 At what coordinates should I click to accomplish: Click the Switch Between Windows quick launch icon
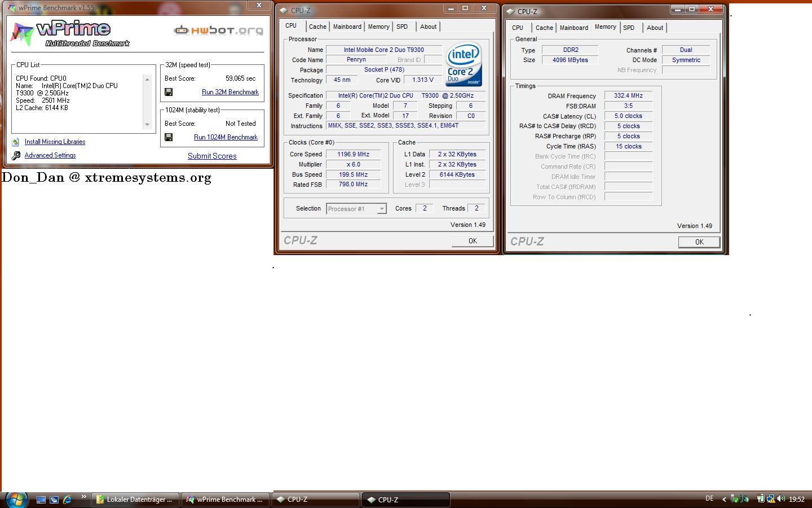point(54,500)
